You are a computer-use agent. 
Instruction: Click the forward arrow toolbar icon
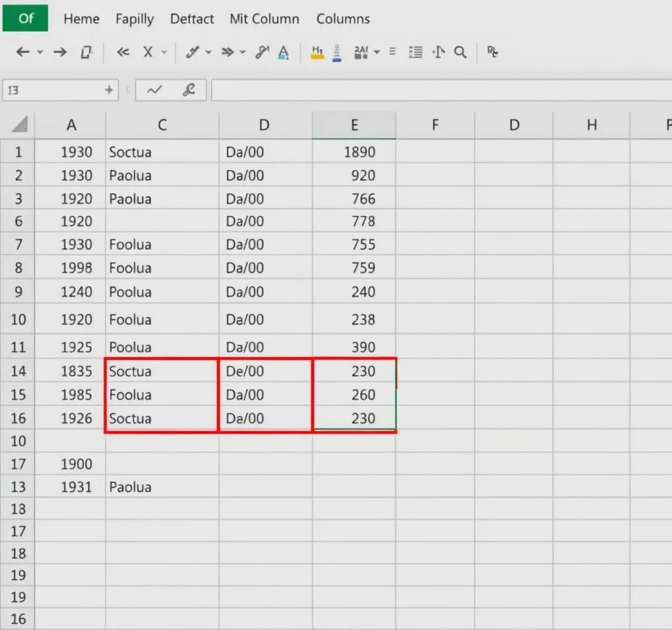coord(60,52)
